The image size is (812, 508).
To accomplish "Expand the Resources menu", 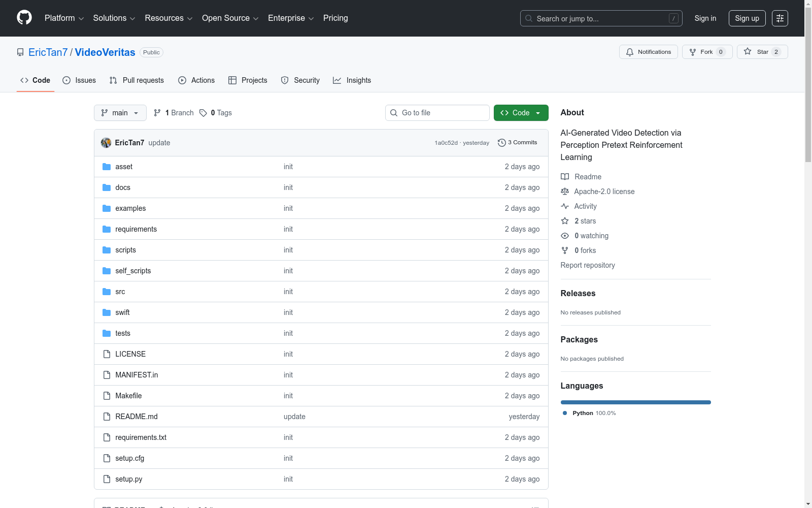I will point(168,18).
